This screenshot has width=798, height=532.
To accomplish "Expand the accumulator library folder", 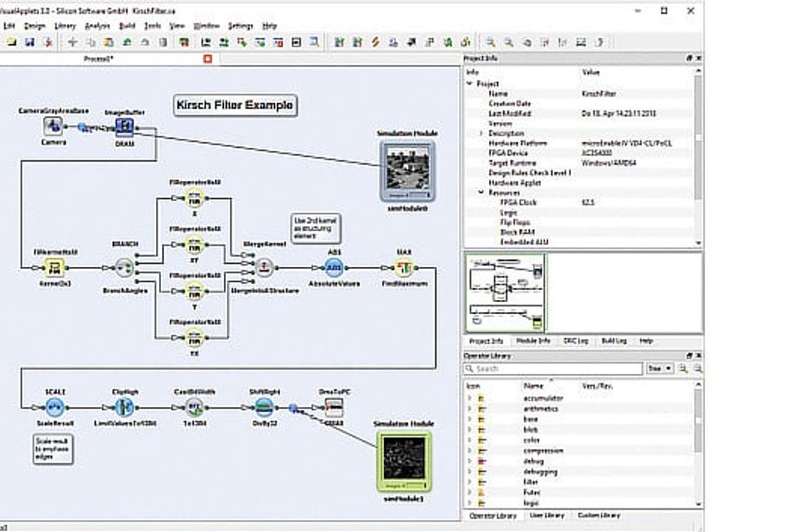I will pos(470,398).
